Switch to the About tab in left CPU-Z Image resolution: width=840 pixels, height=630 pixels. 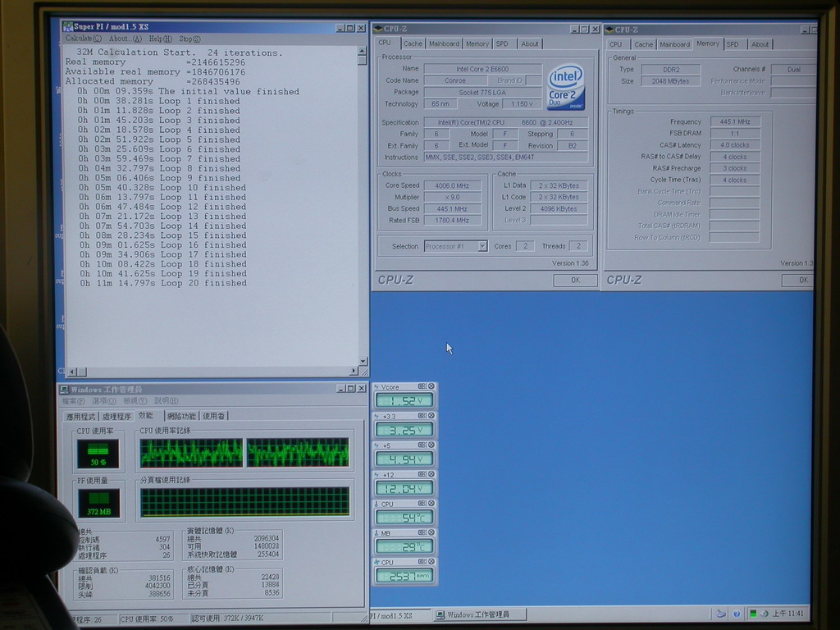[530, 44]
